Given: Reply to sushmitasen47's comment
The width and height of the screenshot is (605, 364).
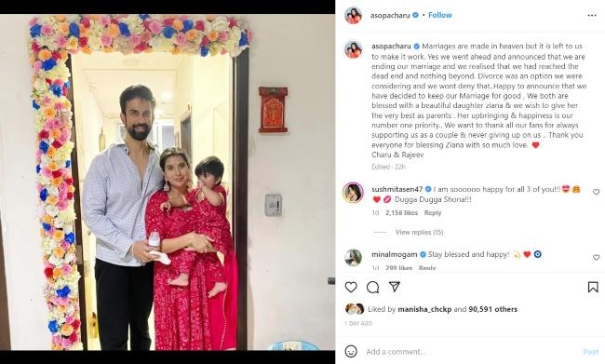Looking at the screenshot, I should point(433,212).
